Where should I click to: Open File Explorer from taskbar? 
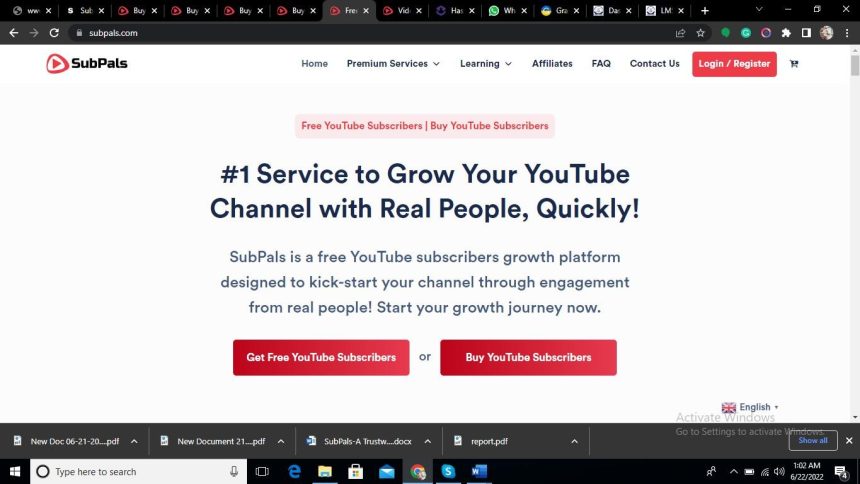tap(325, 471)
